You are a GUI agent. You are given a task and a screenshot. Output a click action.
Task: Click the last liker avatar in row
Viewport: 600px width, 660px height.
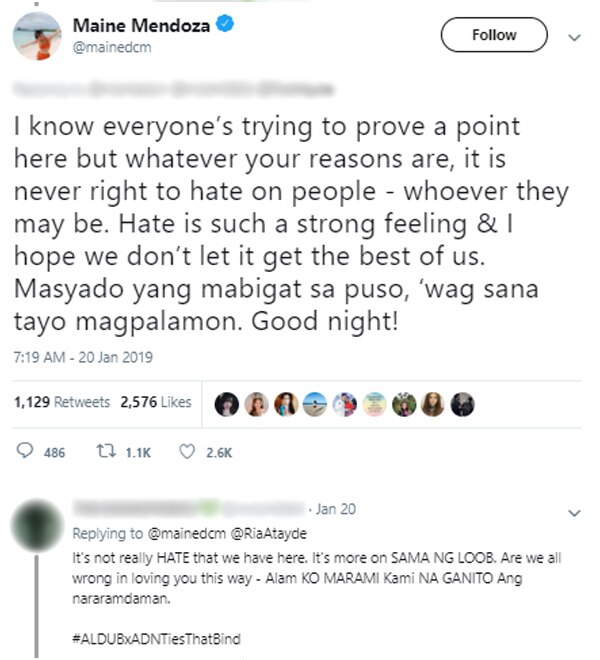point(462,404)
